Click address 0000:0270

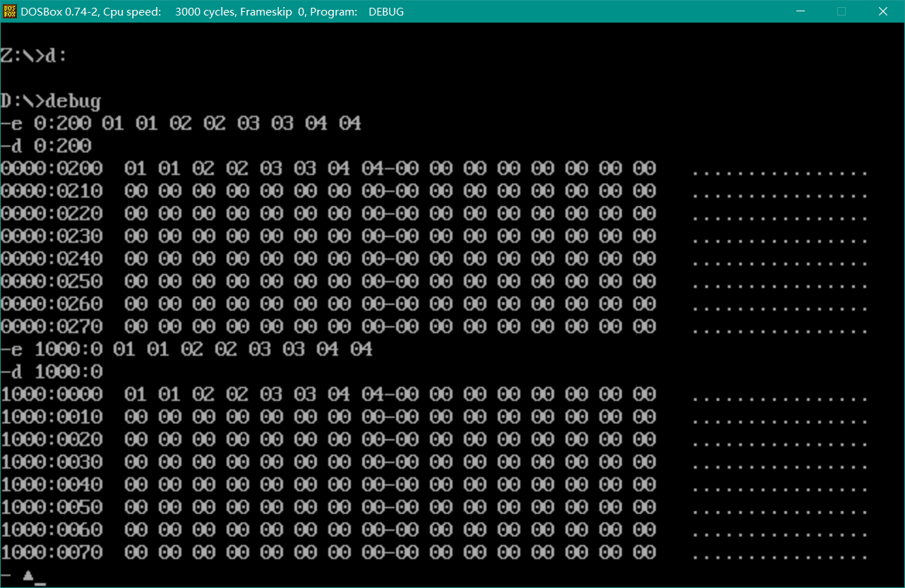click(x=52, y=327)
